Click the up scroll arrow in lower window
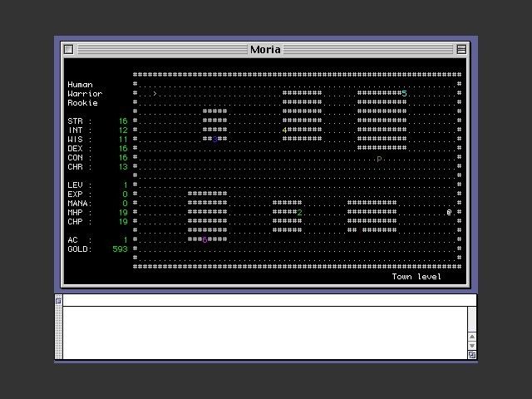Screen dimensions: 532x399 (472, 337)
